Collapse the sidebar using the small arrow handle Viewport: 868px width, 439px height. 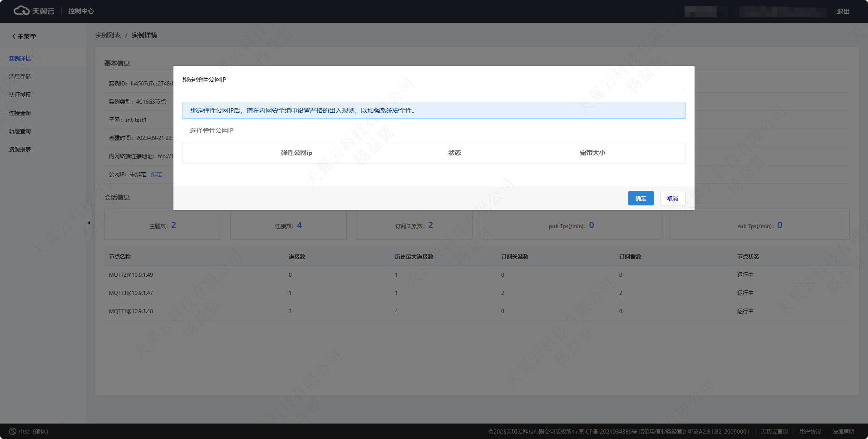click(x=89, y=223)
